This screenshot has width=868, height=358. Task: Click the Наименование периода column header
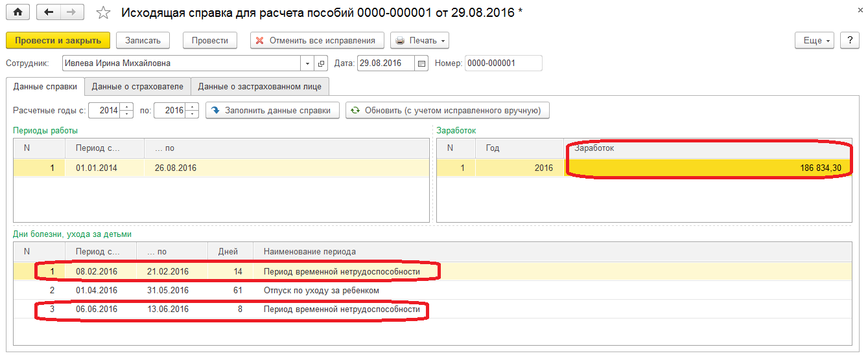pyautogui.click(x=552, y=251)
